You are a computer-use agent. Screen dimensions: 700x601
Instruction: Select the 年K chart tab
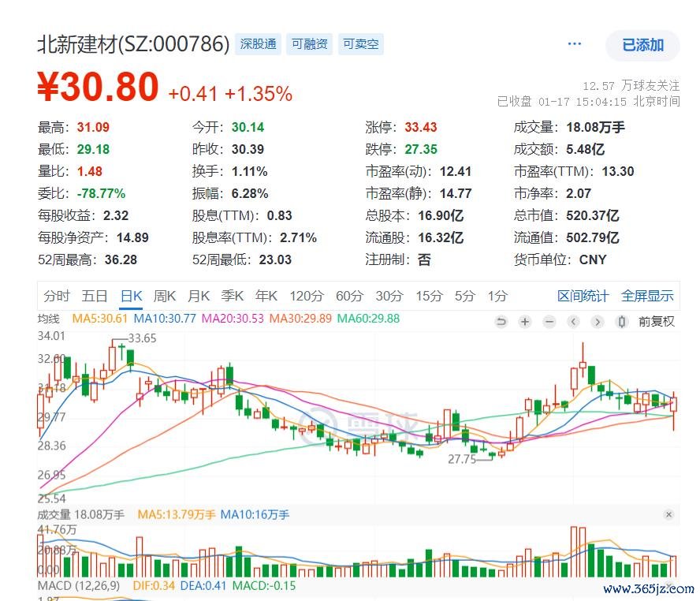[x=266, y=296]
